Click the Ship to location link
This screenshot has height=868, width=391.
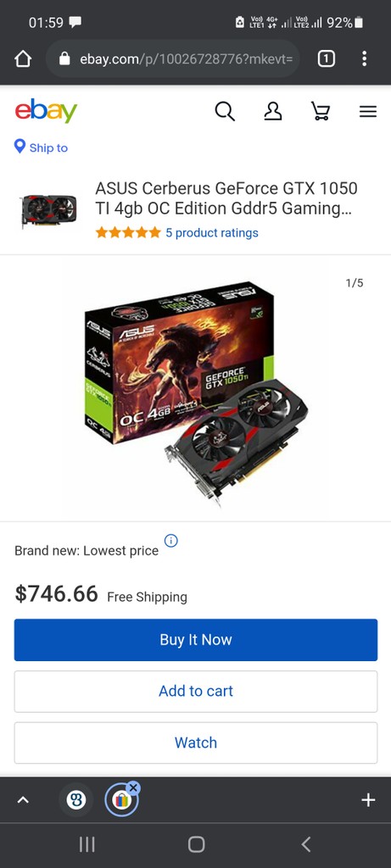pyautogui.click(x=41, y=147)
